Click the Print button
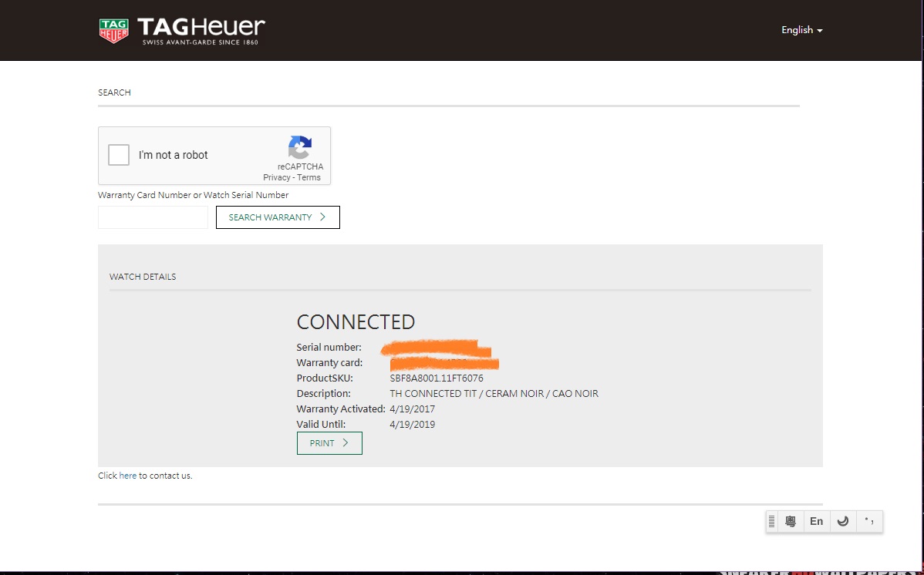This screenshot has height=575, width=924. 329,443
